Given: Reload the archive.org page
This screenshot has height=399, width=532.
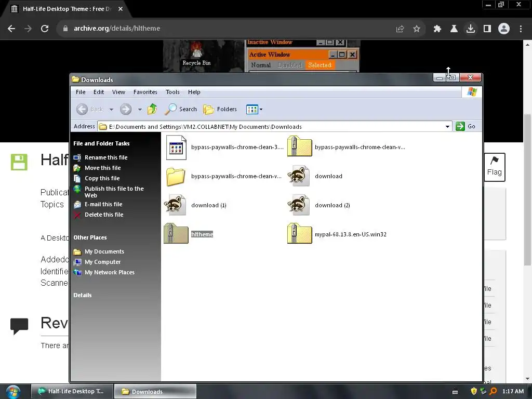Looking at the screenshot, I should (x=45, y=29).
